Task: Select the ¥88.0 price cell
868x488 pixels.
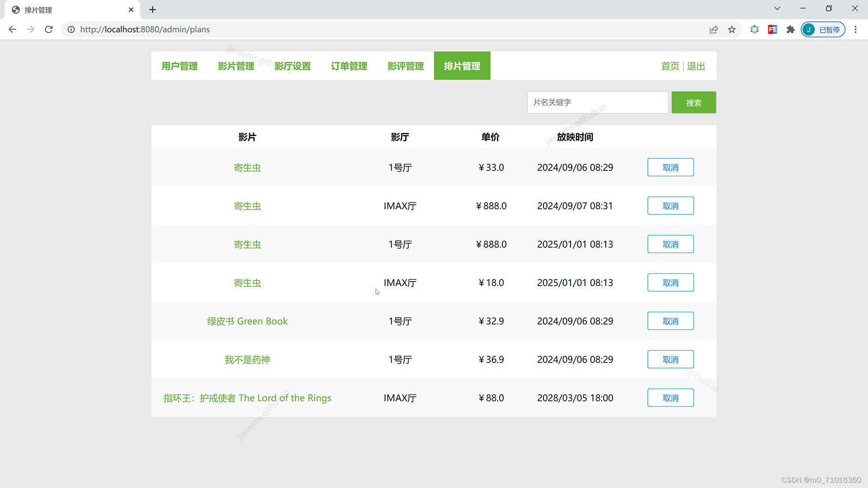Action: (x=491, y=398)
